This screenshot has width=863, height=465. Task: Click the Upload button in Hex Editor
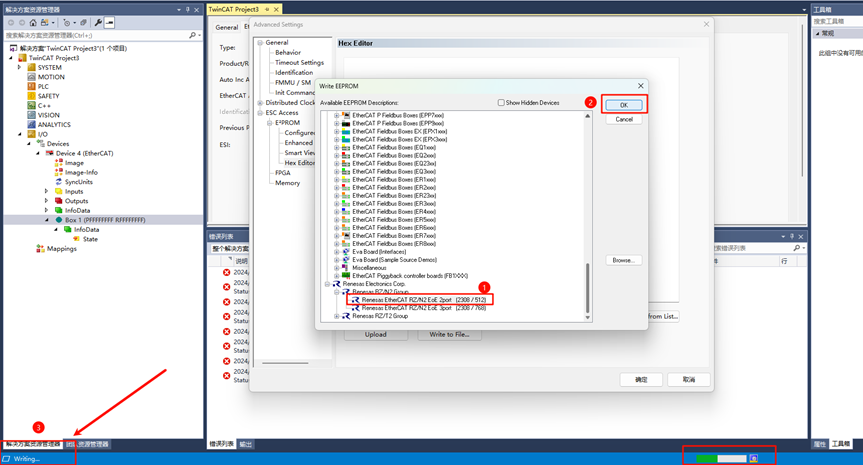tap(376, 335)
